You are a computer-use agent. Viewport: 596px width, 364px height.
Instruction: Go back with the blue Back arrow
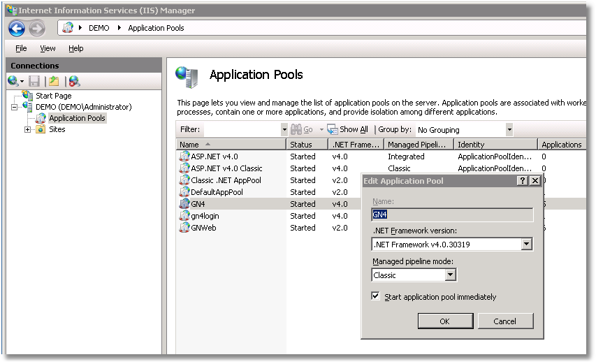(17, 29)
